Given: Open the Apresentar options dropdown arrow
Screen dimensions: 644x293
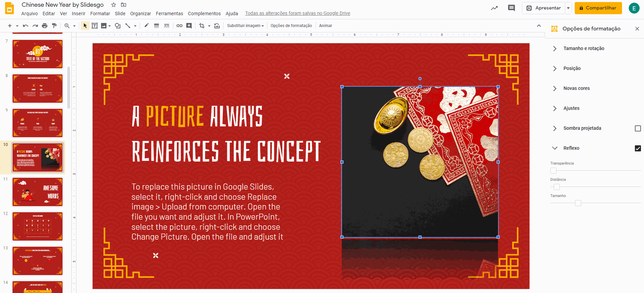Looking at the screenshot, I should tap(568, 8).
